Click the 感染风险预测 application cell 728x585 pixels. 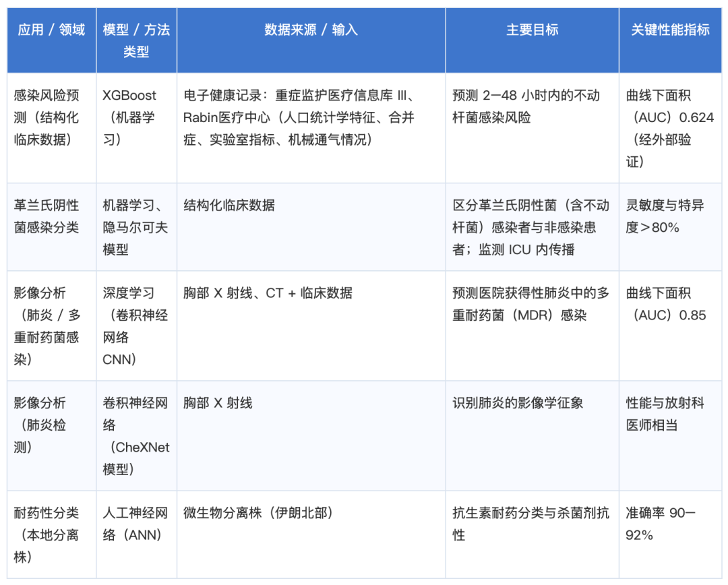click(51, 128)
